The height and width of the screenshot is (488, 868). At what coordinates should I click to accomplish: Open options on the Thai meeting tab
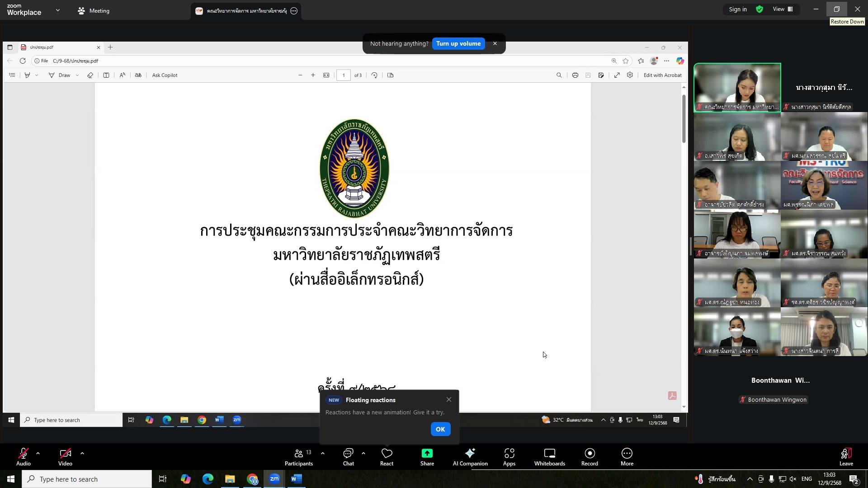pyautogui.click(x=294, y=11)
